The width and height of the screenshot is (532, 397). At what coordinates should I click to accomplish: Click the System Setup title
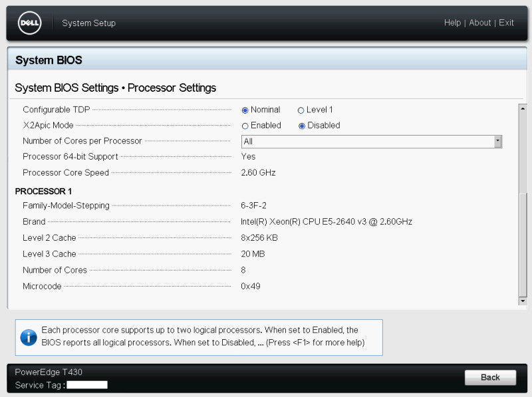tap(89, 23)
